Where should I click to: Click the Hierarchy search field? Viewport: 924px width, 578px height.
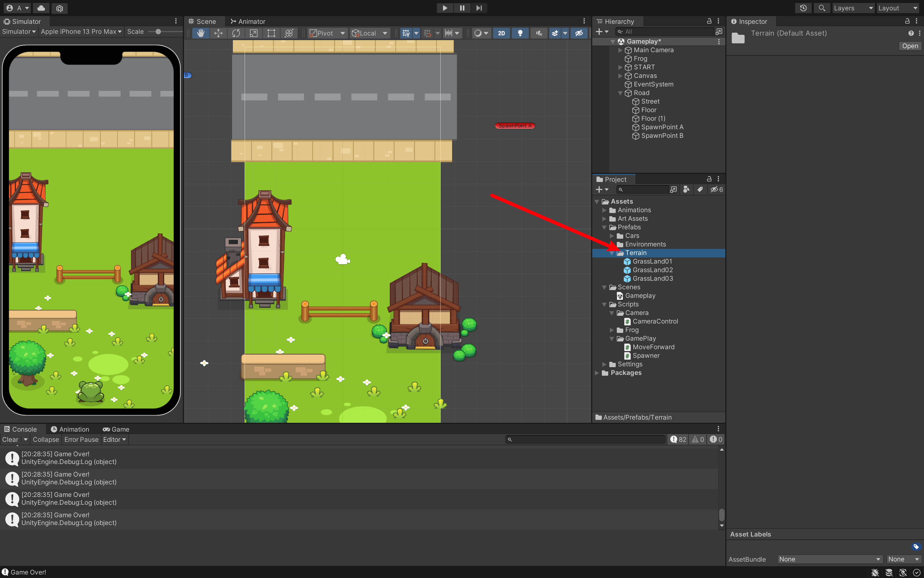tap(664, 32)
